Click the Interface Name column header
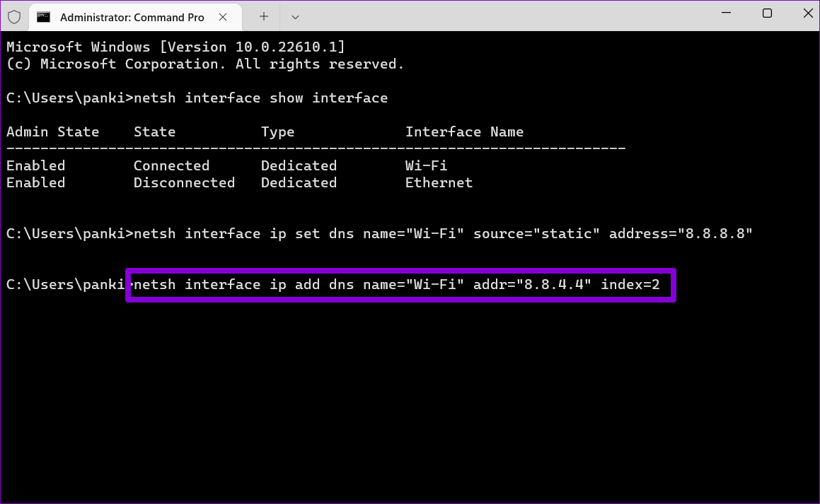Viewport: 820px width, 504px height. pyautogui.click(x=464, y=131)
